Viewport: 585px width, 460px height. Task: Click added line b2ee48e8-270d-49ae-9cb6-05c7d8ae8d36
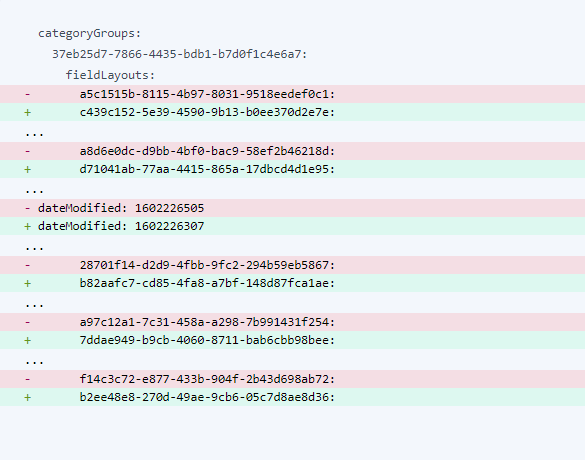click(292, 397)
